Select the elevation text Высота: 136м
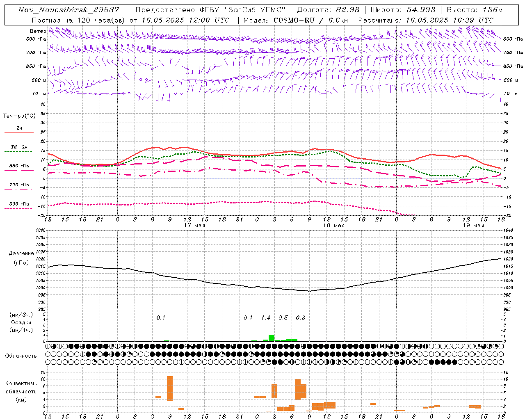525x420 pixels. 475,10
